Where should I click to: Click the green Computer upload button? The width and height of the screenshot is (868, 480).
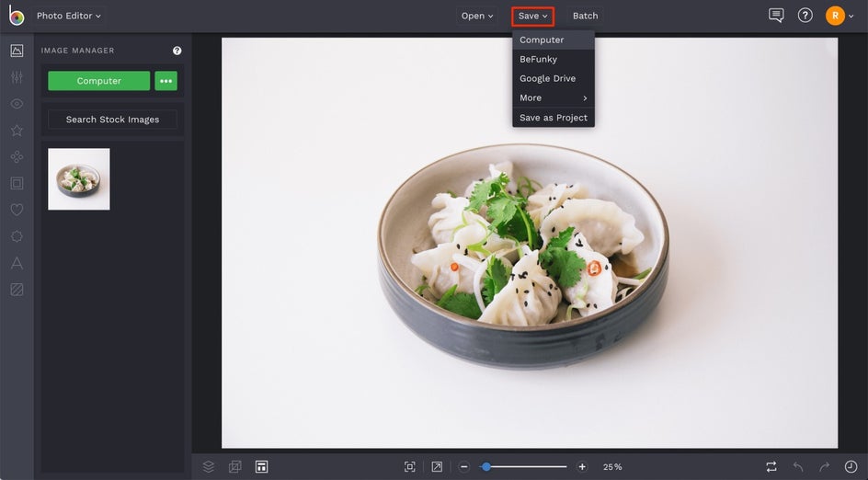(99, 81)
